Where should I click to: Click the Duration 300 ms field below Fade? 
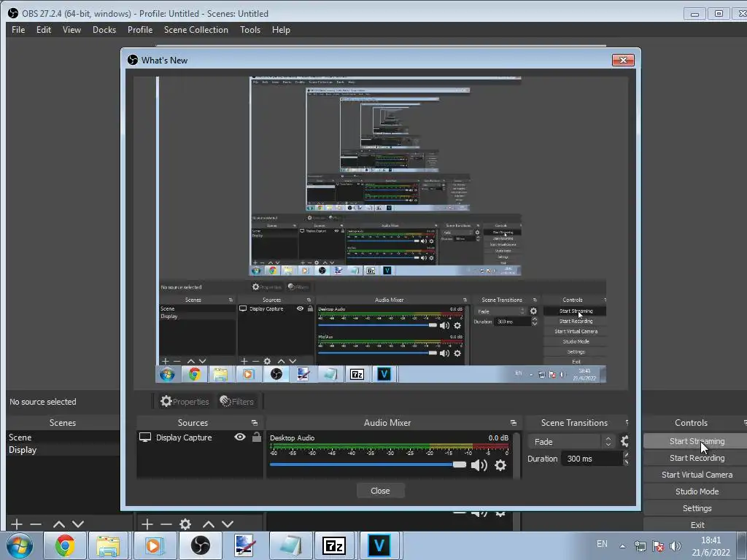(x=592, y=459)
